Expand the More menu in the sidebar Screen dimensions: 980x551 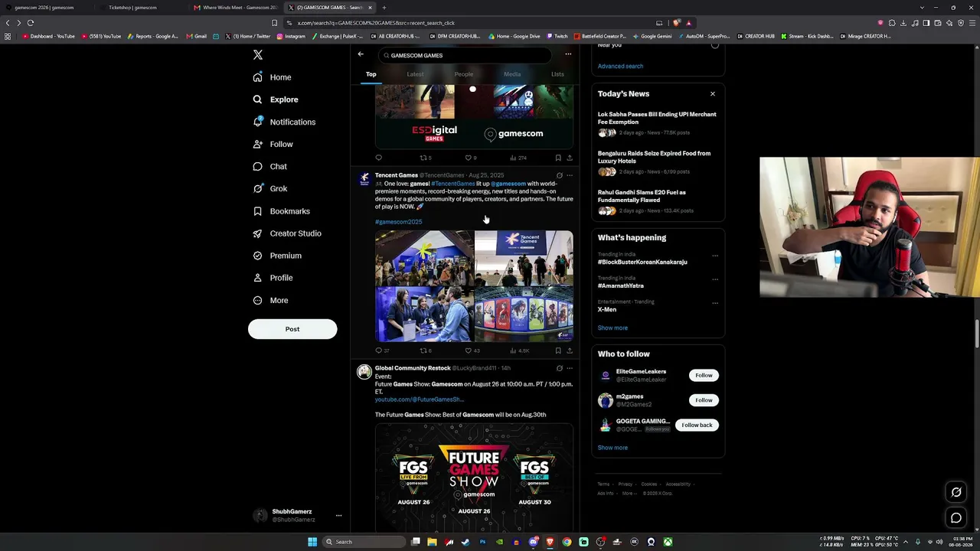coord(270,301)
